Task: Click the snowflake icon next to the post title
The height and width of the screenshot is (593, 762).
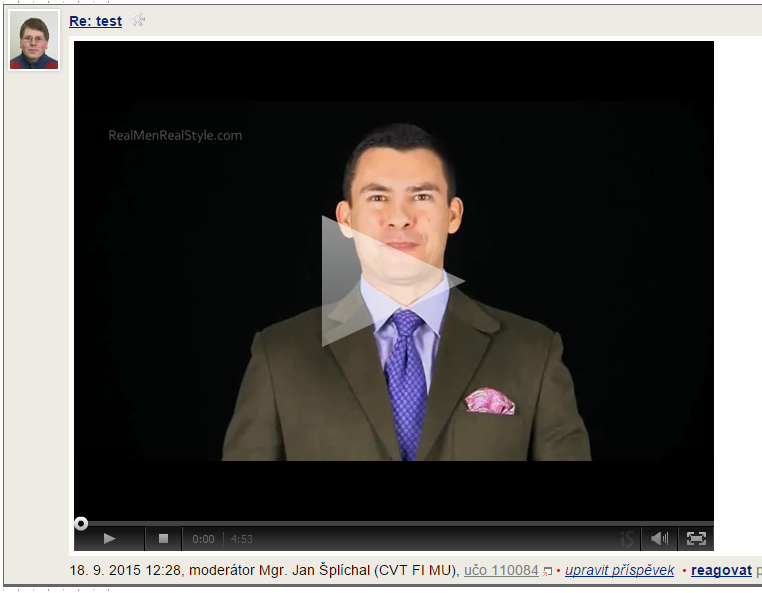Action: coord(138,20)
